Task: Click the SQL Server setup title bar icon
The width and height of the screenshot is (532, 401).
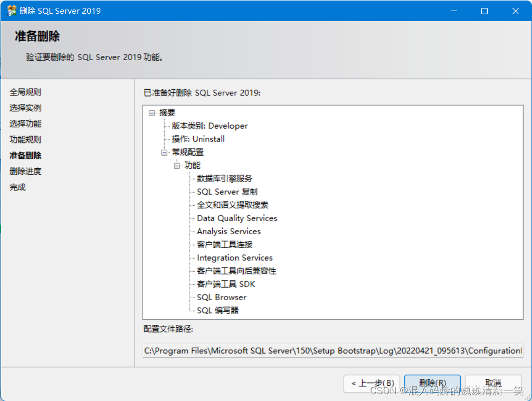Action: click(x=12, y=11)
